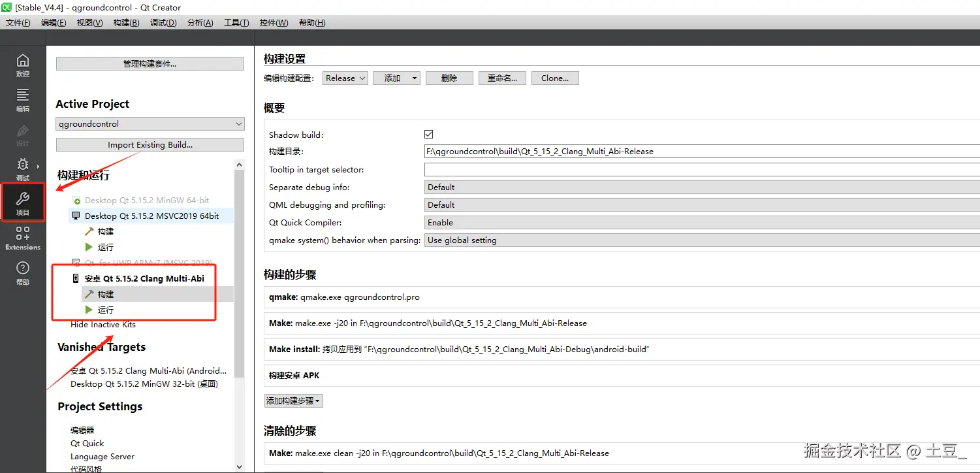Click the kit list scroll up arrow
Viewport: 980px width, 473px height.
(x=239, y=165)
